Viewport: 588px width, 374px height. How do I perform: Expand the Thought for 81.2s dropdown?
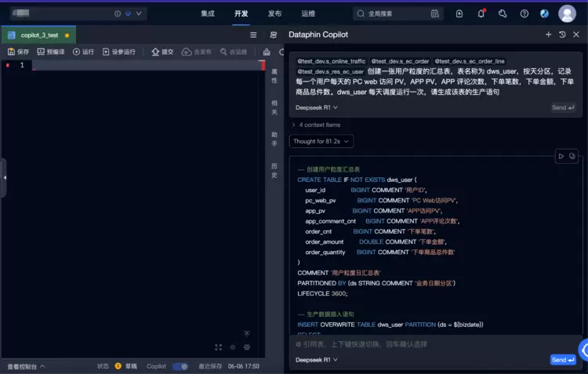(321, 141)
